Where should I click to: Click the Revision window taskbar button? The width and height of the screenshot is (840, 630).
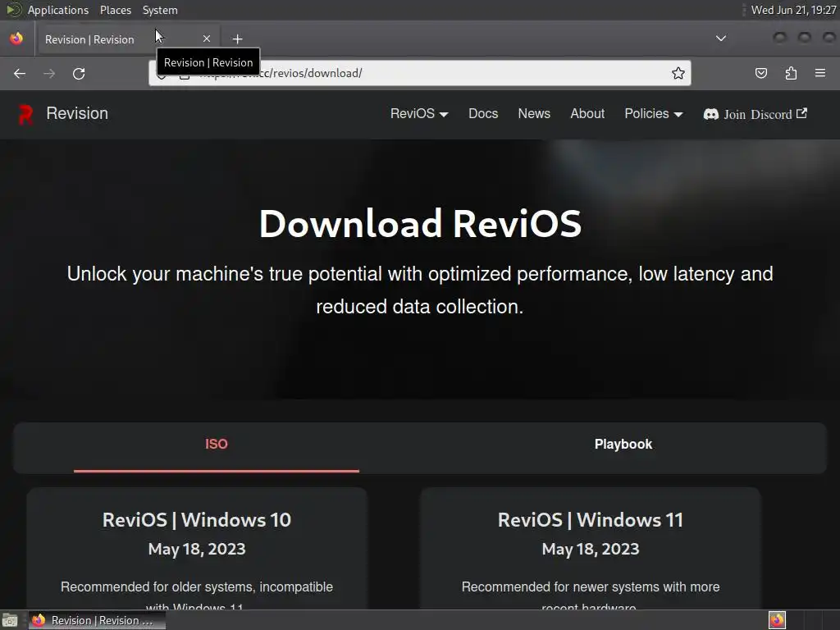(x=97, y=620)
